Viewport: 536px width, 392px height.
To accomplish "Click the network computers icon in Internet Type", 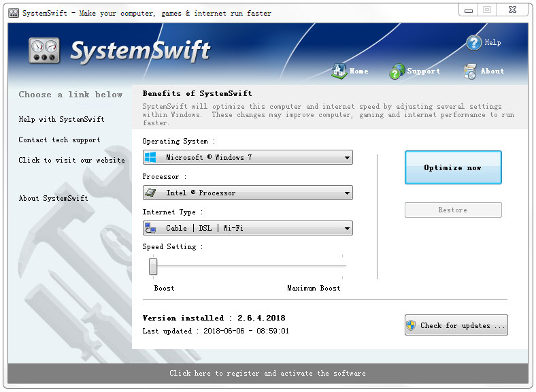I will point(150,228).
